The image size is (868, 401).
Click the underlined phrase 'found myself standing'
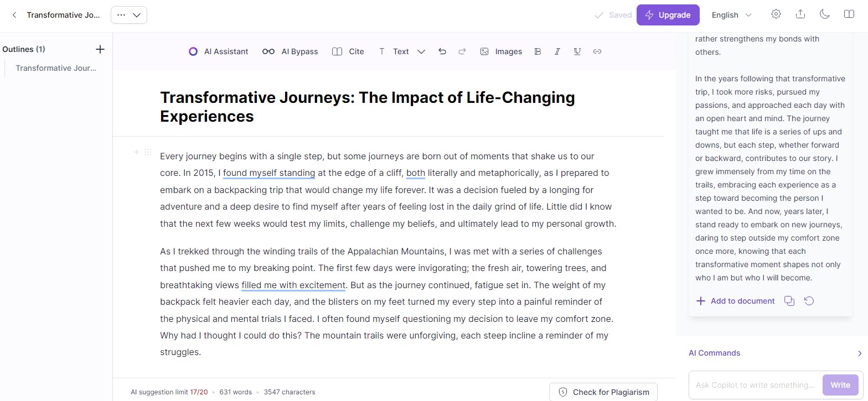tap(269, 173)
